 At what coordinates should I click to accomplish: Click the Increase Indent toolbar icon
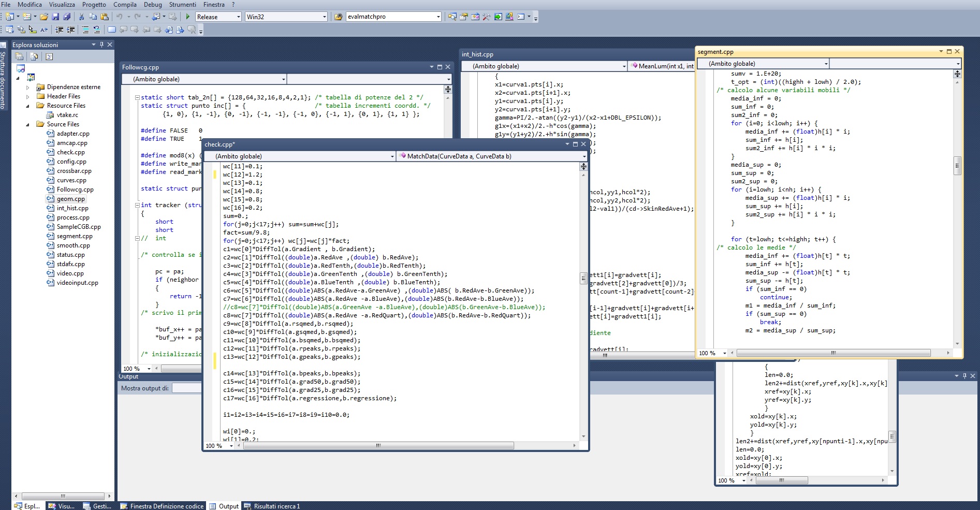[70, 30]
